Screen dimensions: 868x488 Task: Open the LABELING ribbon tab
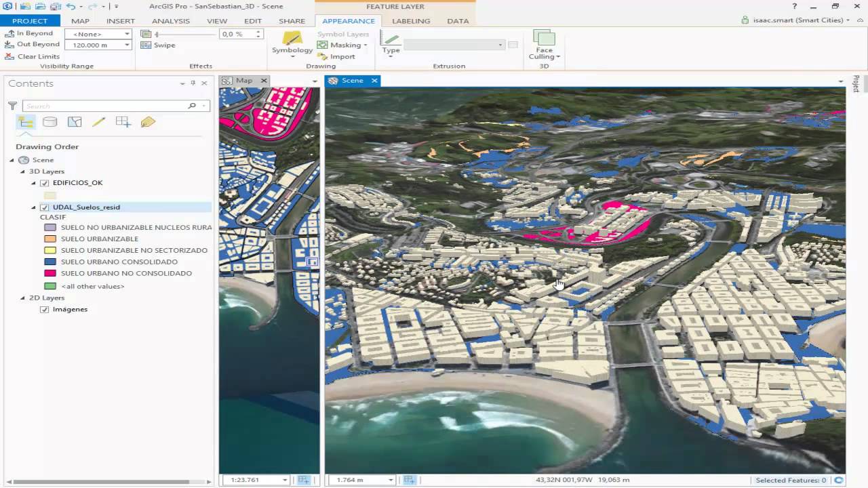tap(411, 21)
